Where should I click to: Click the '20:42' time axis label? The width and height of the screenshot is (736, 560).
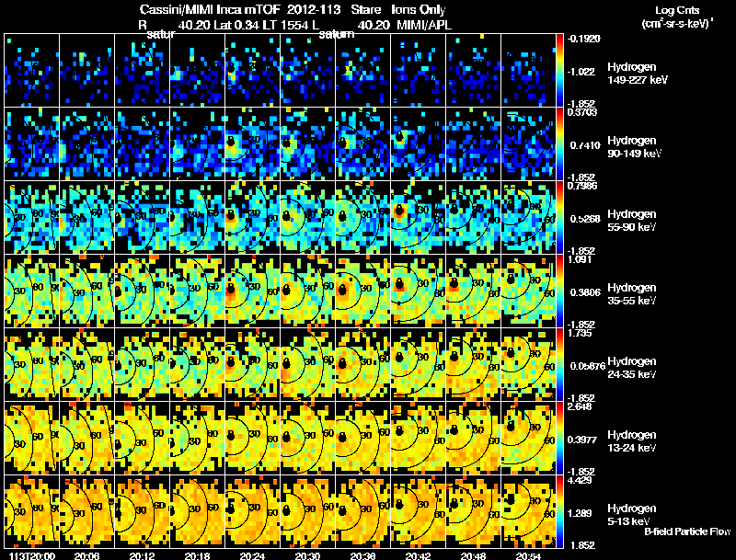[x=418, y=556]
